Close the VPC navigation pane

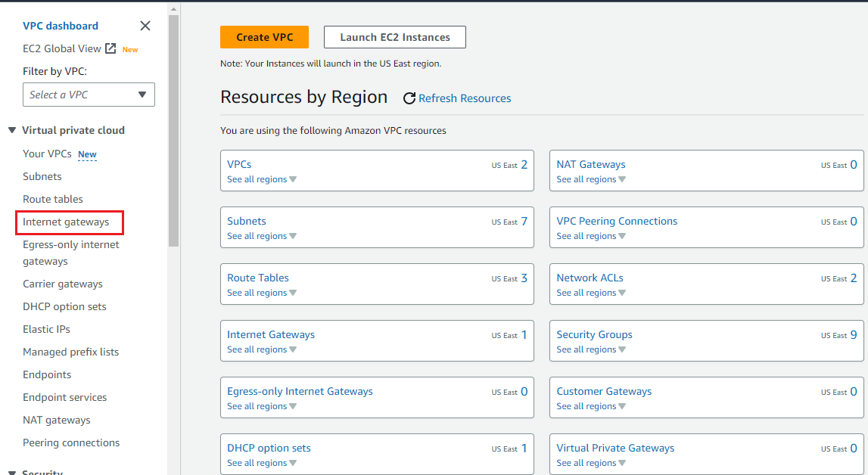[145, 26]
